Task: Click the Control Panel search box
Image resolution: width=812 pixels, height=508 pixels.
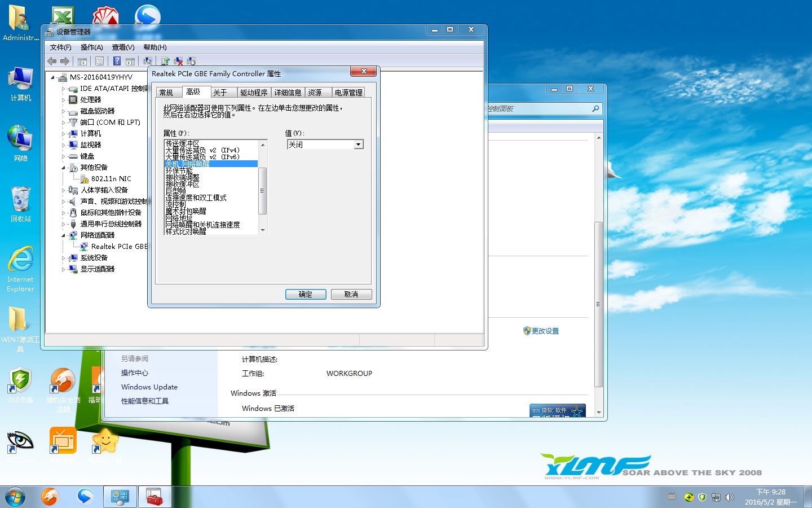Action: [545, 108]
